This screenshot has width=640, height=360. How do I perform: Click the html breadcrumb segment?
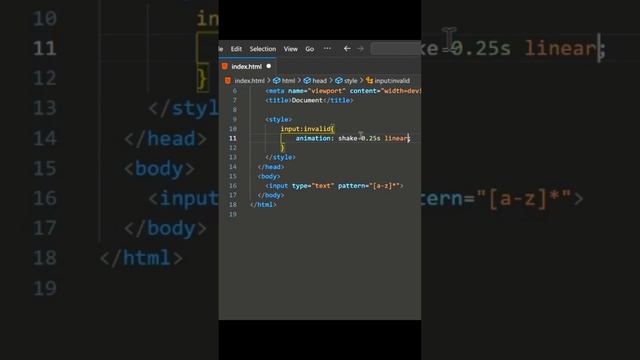tap(288, 81)
